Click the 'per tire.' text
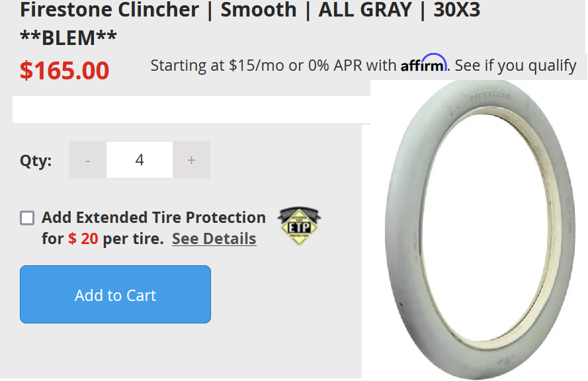Viewport: 588px width, 381px height. [x=133, y=239]
